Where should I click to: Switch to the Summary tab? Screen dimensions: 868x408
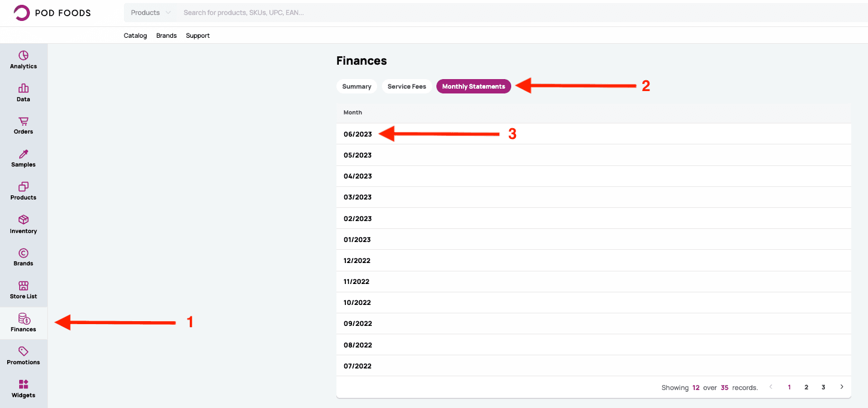tap(357, 86)
